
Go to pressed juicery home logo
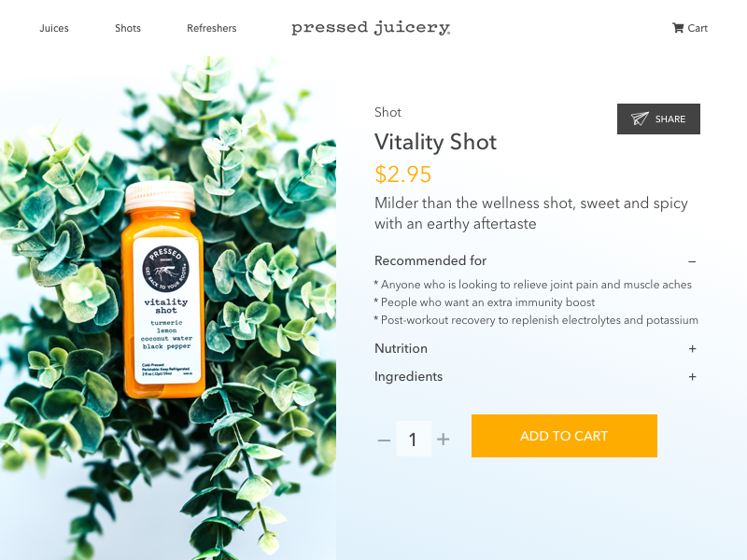coord(371,28)
